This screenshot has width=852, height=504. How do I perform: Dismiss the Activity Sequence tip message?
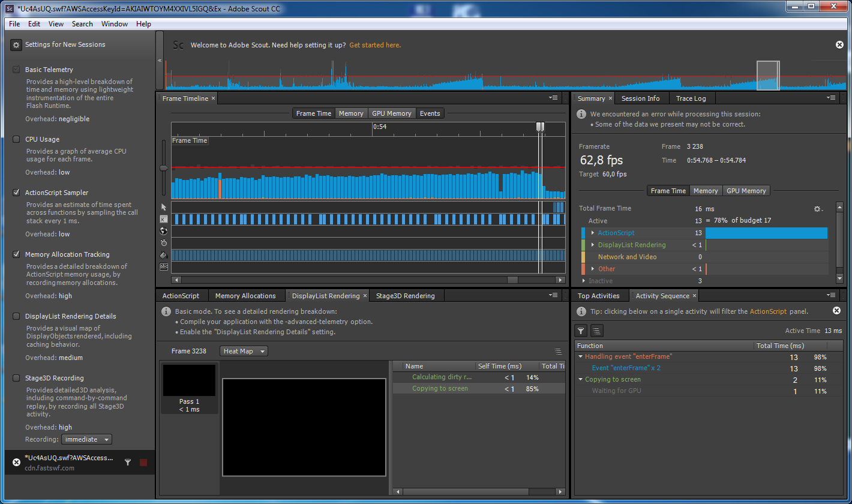(836, 311)
